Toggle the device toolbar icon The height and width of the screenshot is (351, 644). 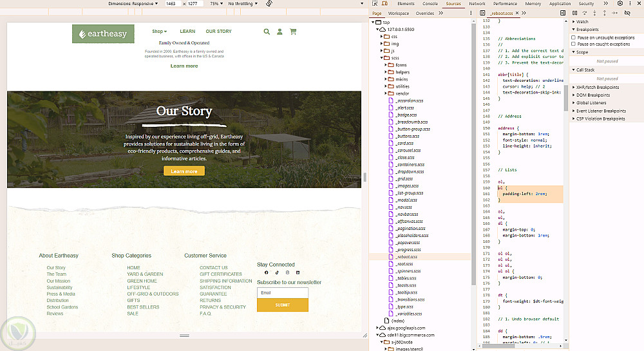point(384,3)
